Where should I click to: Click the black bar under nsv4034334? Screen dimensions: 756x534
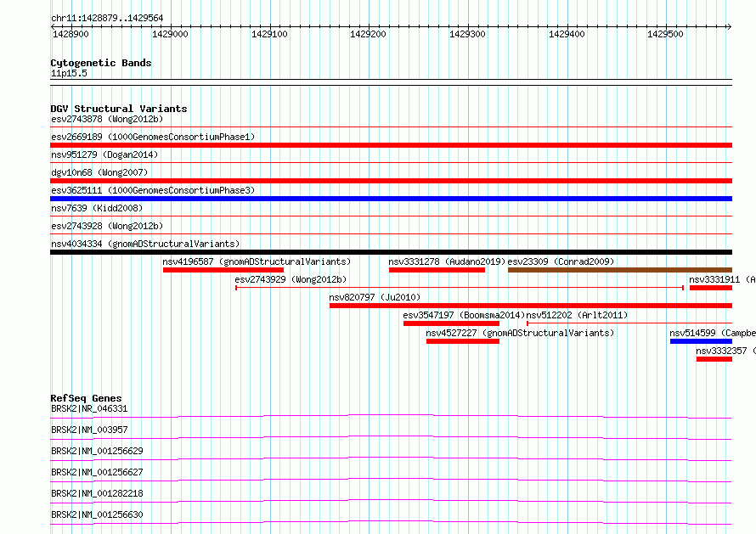click(x=391, y=252)
